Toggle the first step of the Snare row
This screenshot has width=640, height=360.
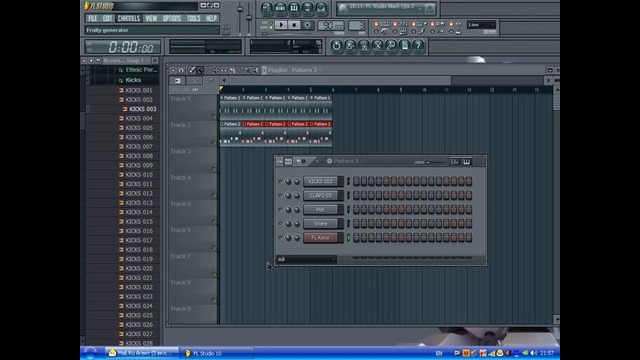pyautogui.click(x=356, y=224)
